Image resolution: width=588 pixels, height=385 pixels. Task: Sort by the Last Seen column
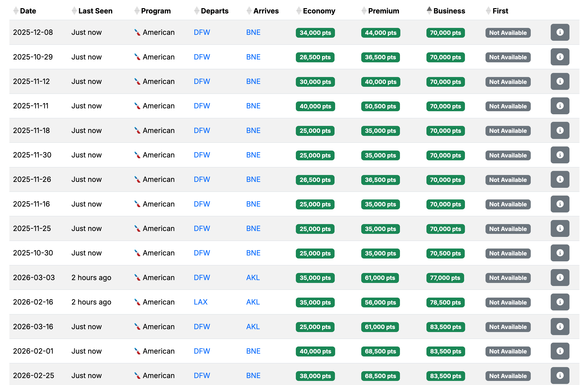tap(95, 11)
